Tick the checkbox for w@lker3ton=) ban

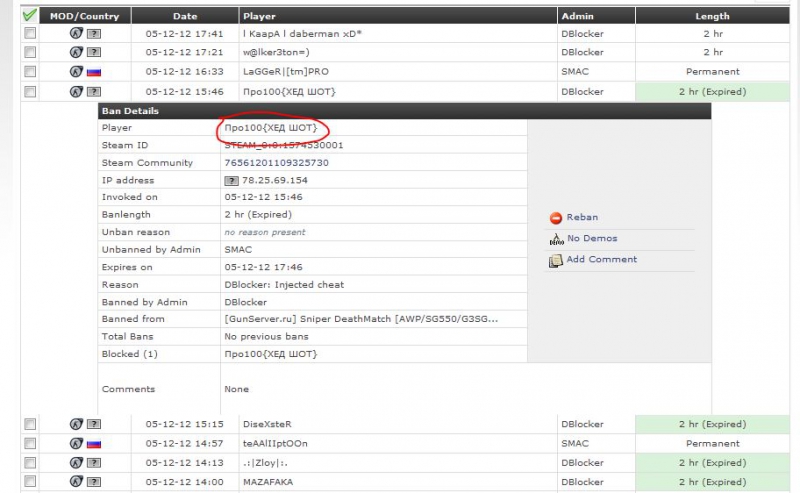point(30,53)
